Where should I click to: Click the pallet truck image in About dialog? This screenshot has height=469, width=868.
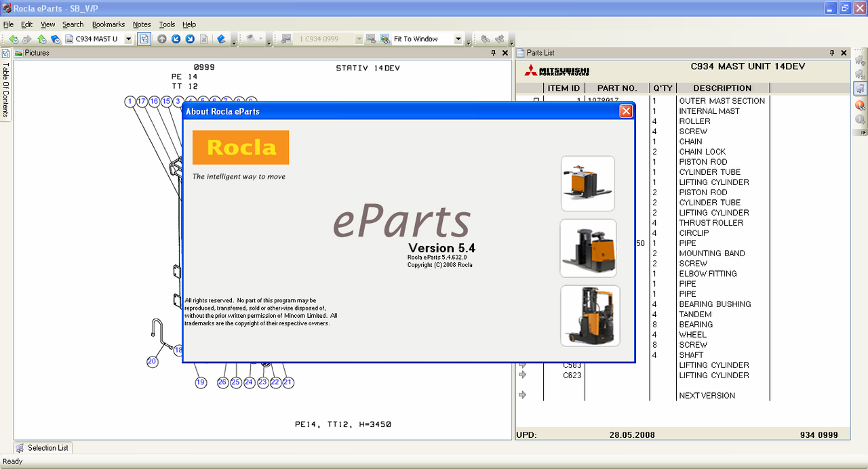[588, 184]
